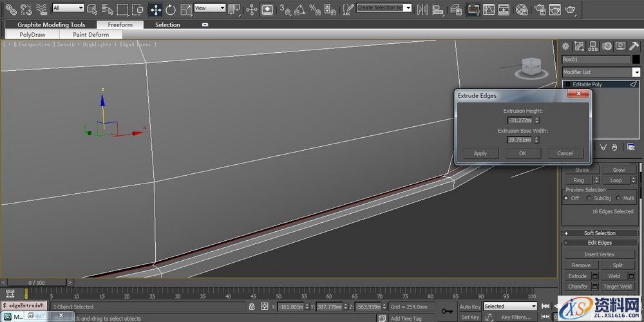Select the Select and Move tool
The width and height of the screenshot is (644, 322).
click(x=155, y=9)
